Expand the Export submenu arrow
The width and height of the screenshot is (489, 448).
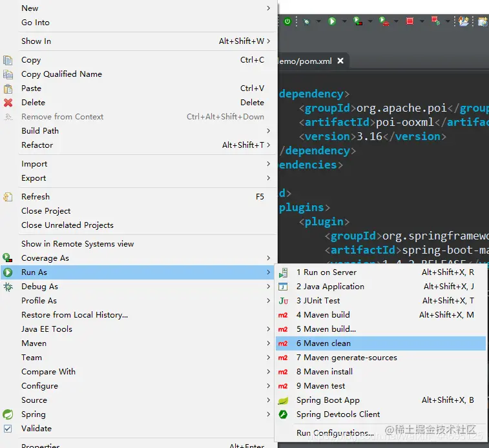point(269,178)
